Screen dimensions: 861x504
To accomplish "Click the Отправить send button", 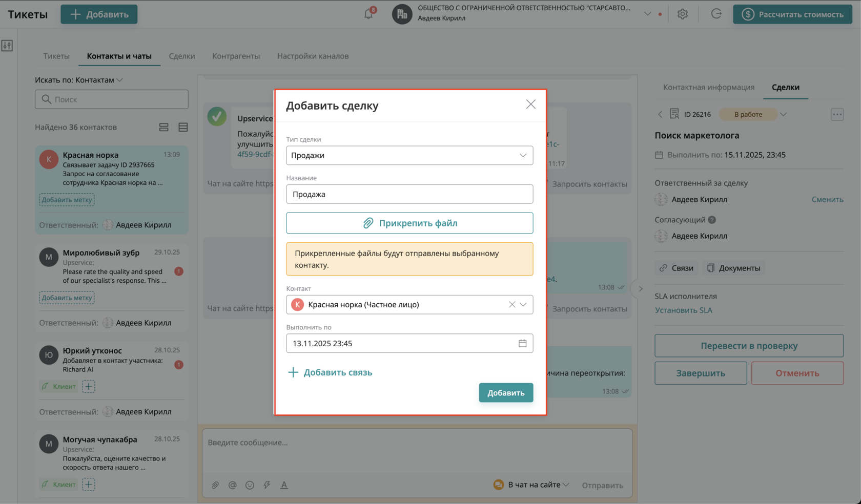I will pyautogui.click(x=602, y=485).
